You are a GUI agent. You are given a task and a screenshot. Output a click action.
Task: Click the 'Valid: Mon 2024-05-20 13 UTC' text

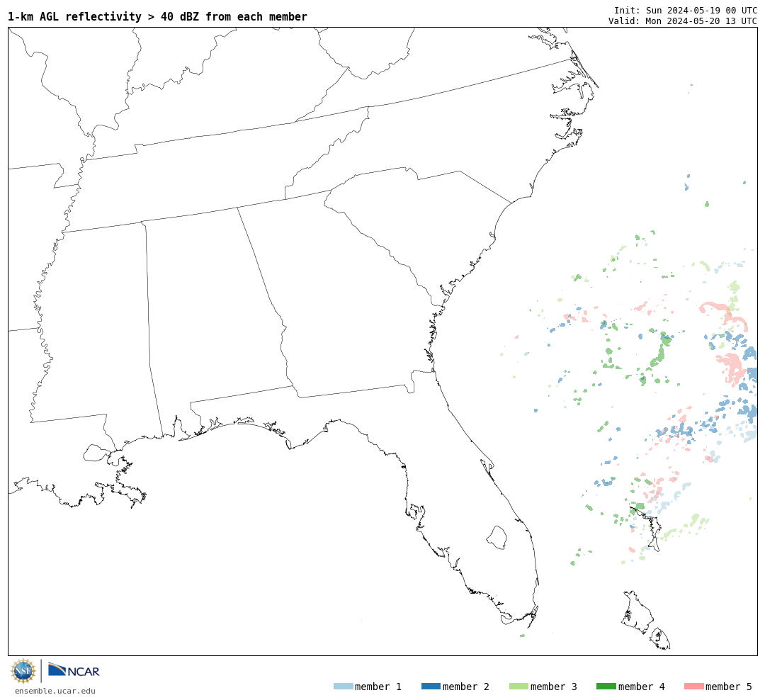683,21
